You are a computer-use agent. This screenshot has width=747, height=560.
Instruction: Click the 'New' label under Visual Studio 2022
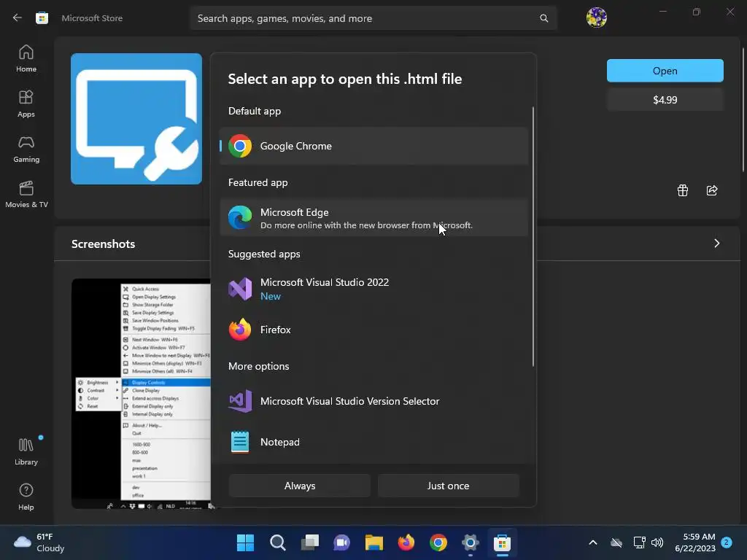pyautogui.click(x=270, y=296)
